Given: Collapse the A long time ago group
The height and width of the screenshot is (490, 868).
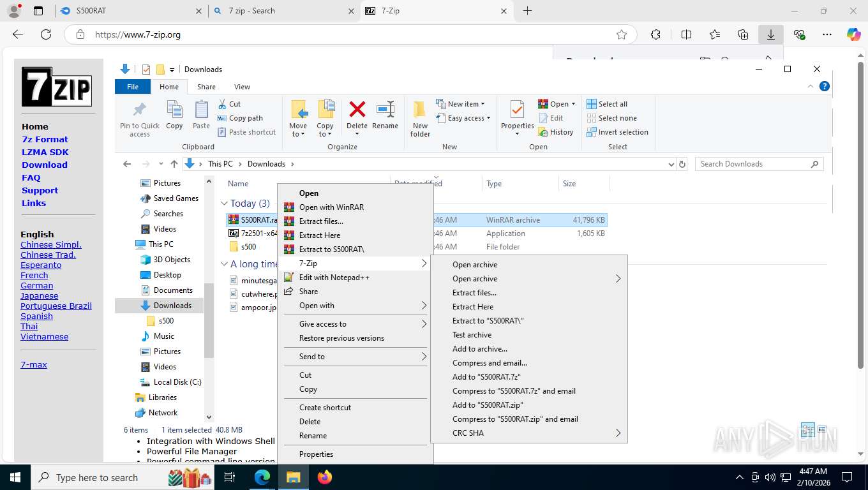Looking at the screenshot, I should [224, 264].
